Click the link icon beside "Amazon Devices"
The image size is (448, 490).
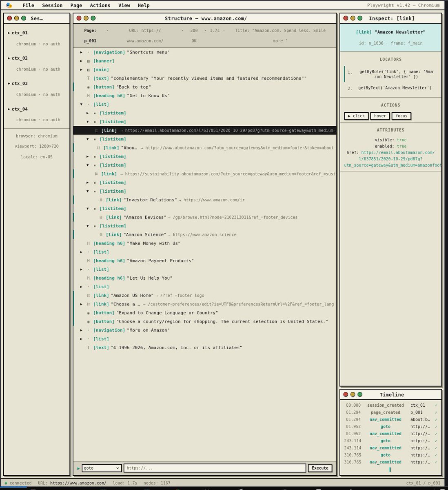[x=101, y=217]
